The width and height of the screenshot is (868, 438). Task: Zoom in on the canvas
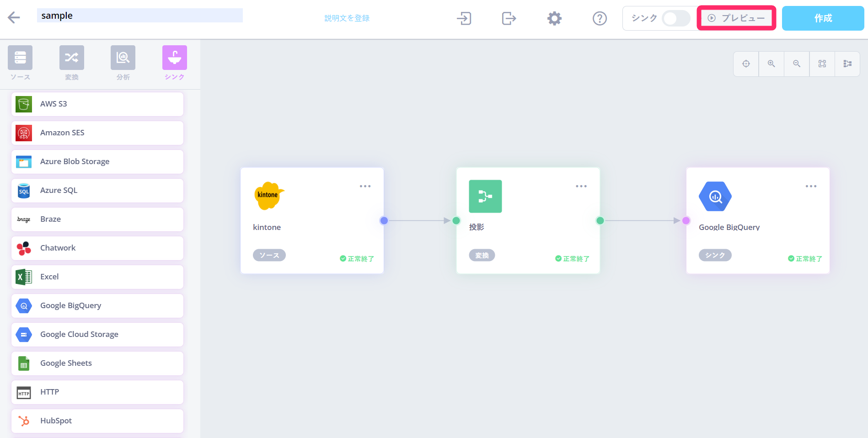tap(771, 64)
